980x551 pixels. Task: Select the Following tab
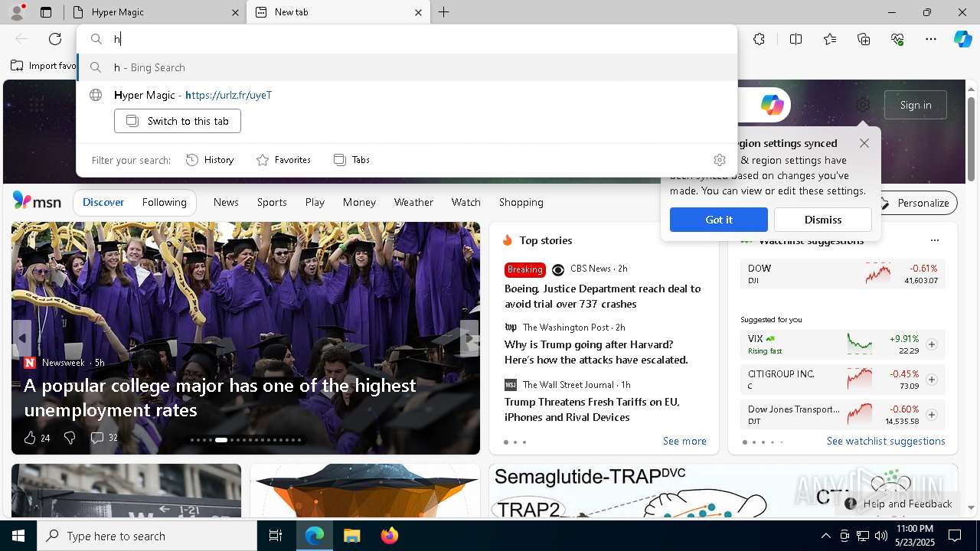164,202
